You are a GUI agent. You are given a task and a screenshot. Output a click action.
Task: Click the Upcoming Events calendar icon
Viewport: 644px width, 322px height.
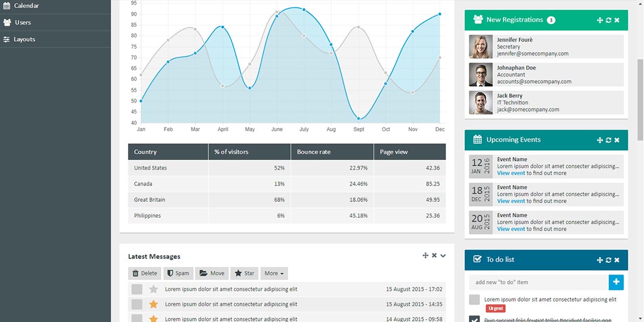click(x=478, y=140)
